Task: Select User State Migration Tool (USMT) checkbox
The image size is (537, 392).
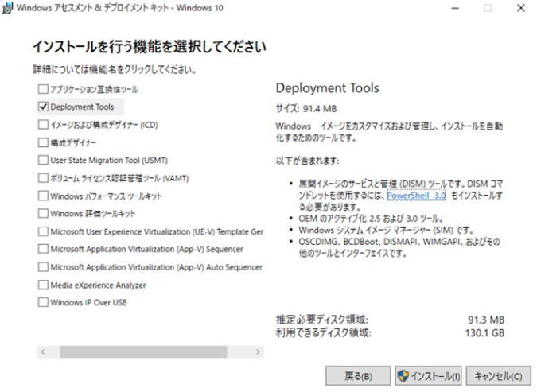Action: 42,160
